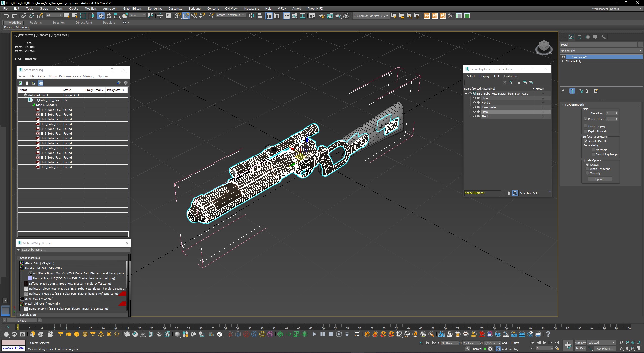Toggle the Render Iters checkbox
Screen dimensions: 644x353
[x=585, y=119]
